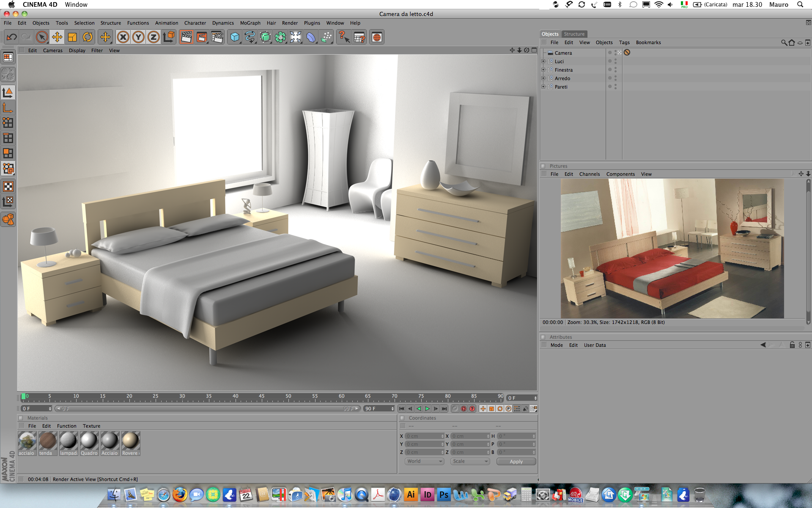Add a Cube primitive object
The image size is (812, 508).
[x=234, y=37]
